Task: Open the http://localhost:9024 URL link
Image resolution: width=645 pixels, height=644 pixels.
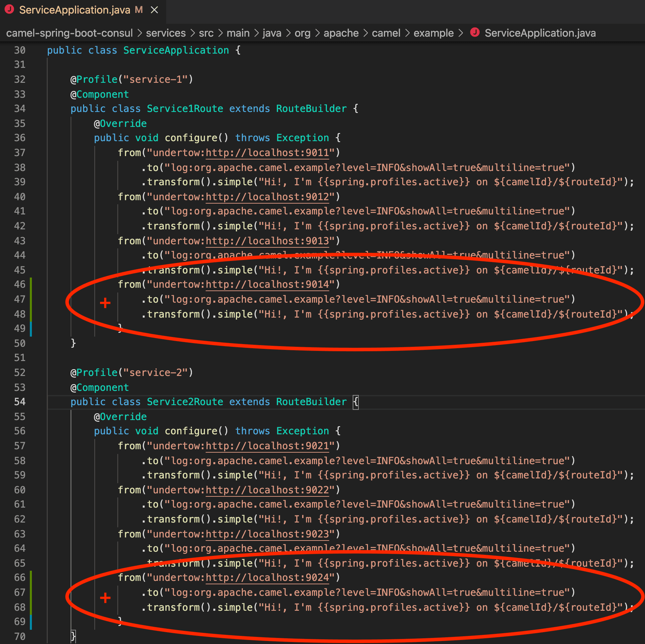Action: click(267, 578)
